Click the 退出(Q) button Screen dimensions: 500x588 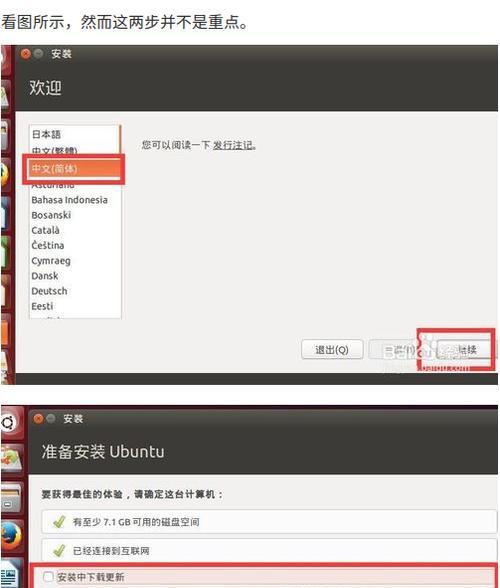[332, 350]
